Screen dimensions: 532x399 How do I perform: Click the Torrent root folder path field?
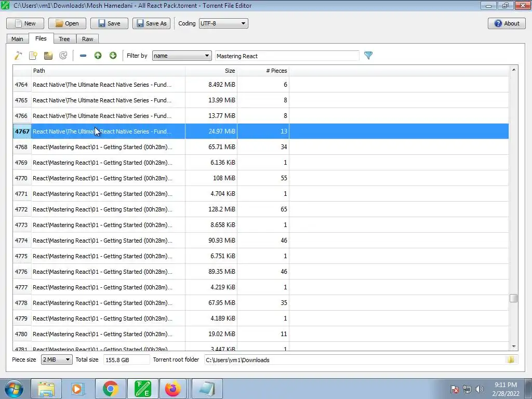click(354, 360)
